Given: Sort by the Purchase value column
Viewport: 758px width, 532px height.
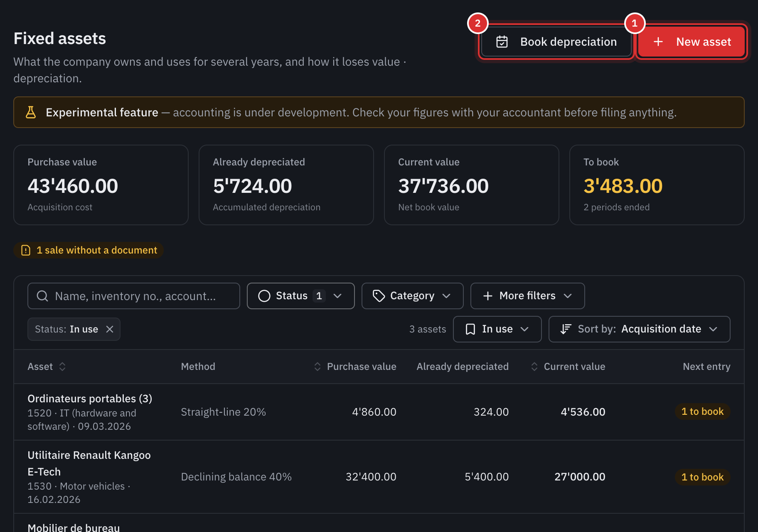Looking at the screenshot, I should click(x=355, y=367).
